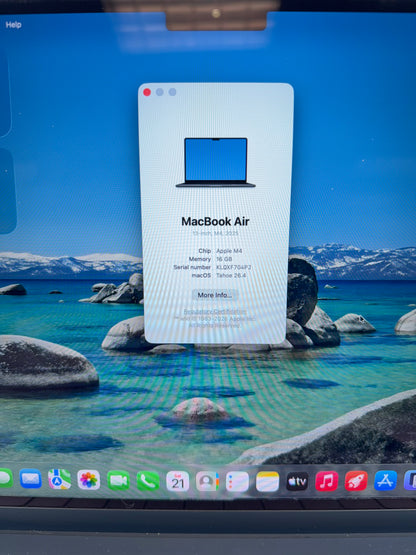Open the App Store from the Dock
The width and height of the screenshot is (416, 555).
tap(386, 480)
